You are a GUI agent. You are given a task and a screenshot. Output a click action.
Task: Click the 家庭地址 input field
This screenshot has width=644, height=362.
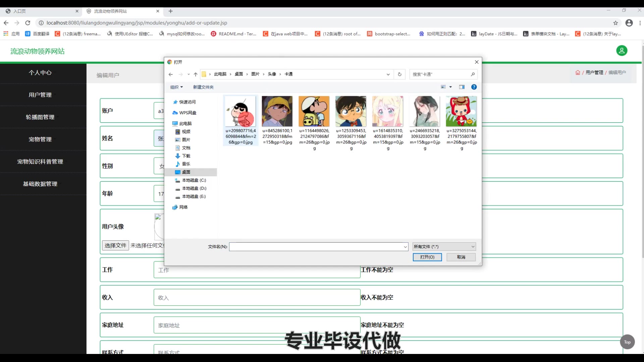[x=257, y=325]
